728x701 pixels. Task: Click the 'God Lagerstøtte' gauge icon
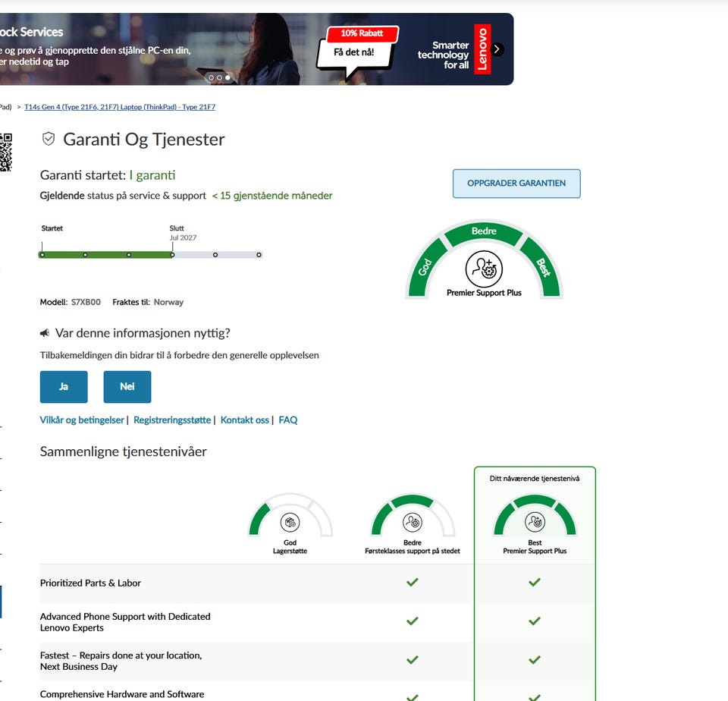[290, 523]
